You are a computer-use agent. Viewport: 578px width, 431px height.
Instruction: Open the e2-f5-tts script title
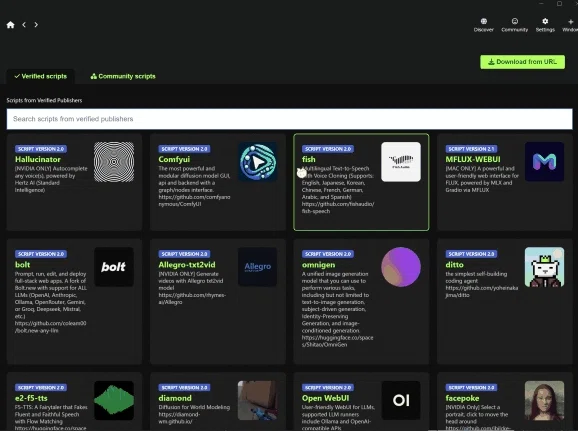31,398
